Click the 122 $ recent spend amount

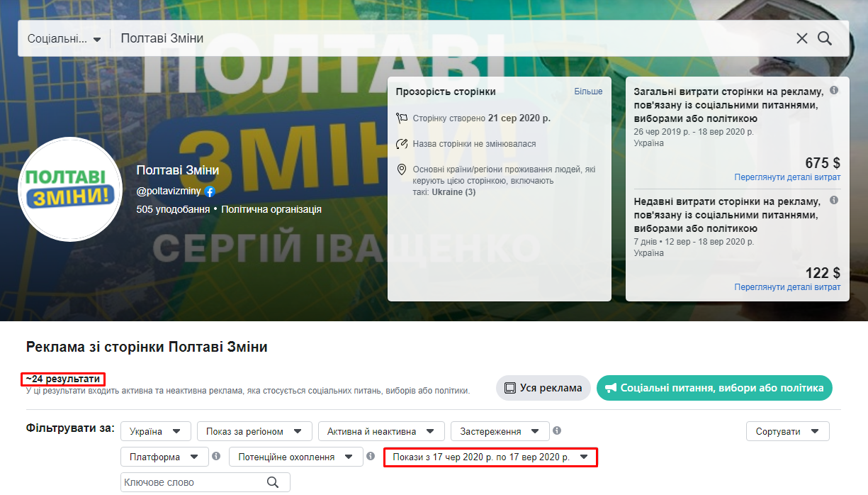coord(823,273)
